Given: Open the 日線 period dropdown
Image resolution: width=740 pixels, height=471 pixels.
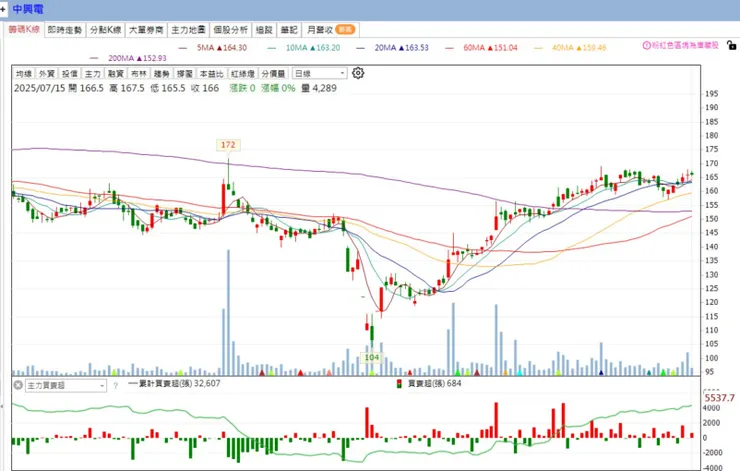Looking at the screenshot, I should point(320,74).
